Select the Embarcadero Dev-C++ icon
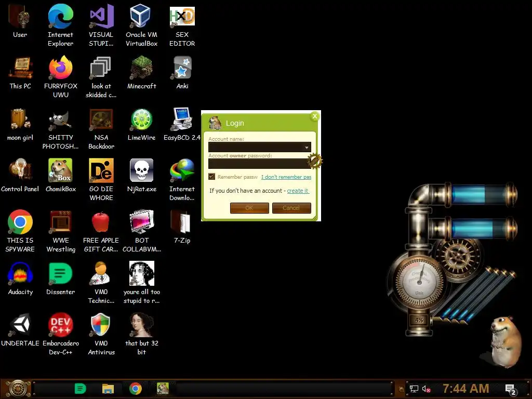Screen dimensions: 532x399 click(60, 334)
